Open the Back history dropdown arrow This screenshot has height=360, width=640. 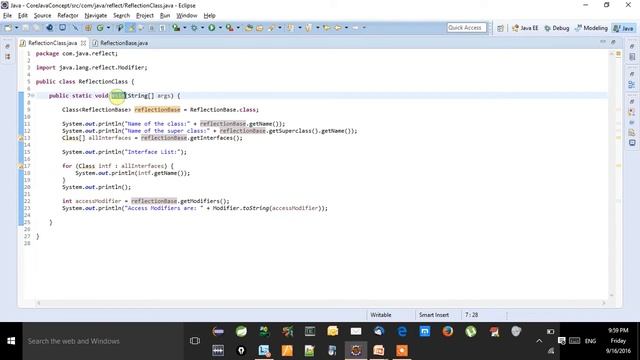346,28
